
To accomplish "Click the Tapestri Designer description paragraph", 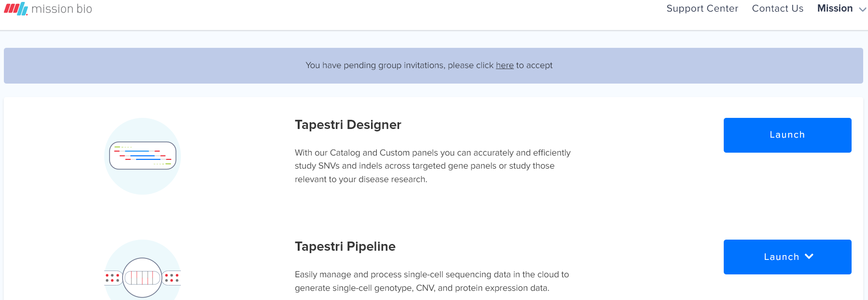I will click(433, 166).
